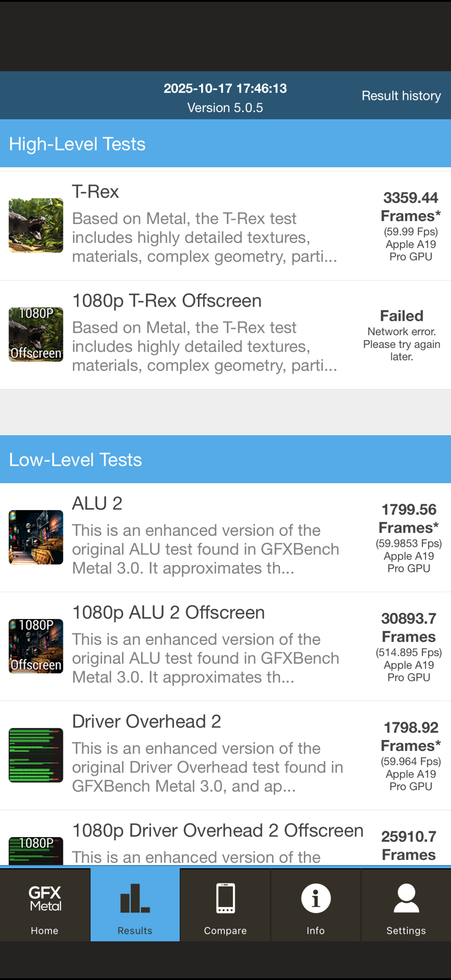
Task: Open the 1080p ALU 2 Offscreen title
Action: click(168, 612)
